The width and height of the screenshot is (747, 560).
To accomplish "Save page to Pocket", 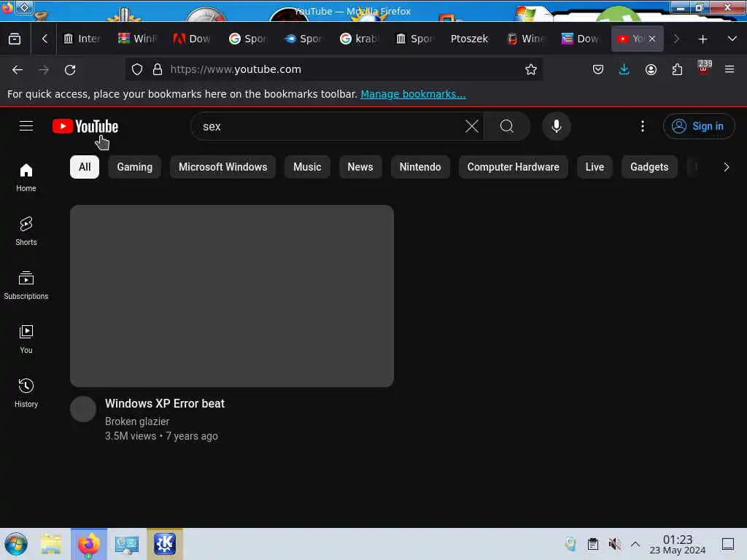I will click(598, 70).
